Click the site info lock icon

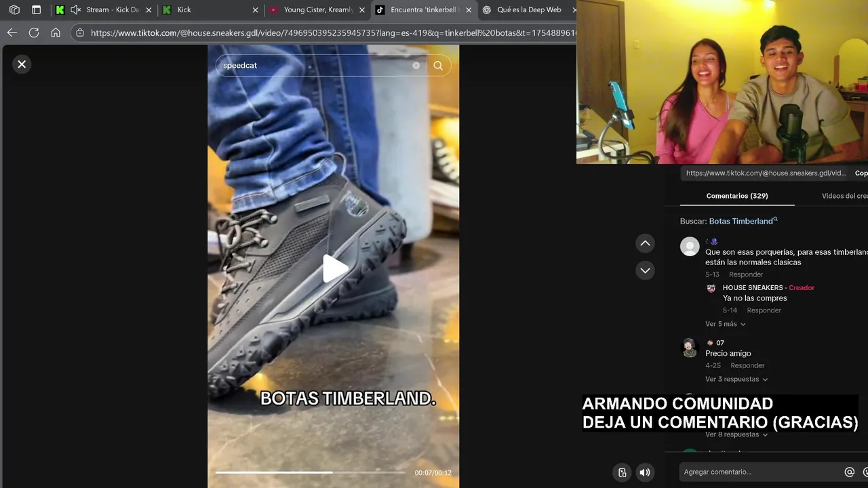coord(80,33)
